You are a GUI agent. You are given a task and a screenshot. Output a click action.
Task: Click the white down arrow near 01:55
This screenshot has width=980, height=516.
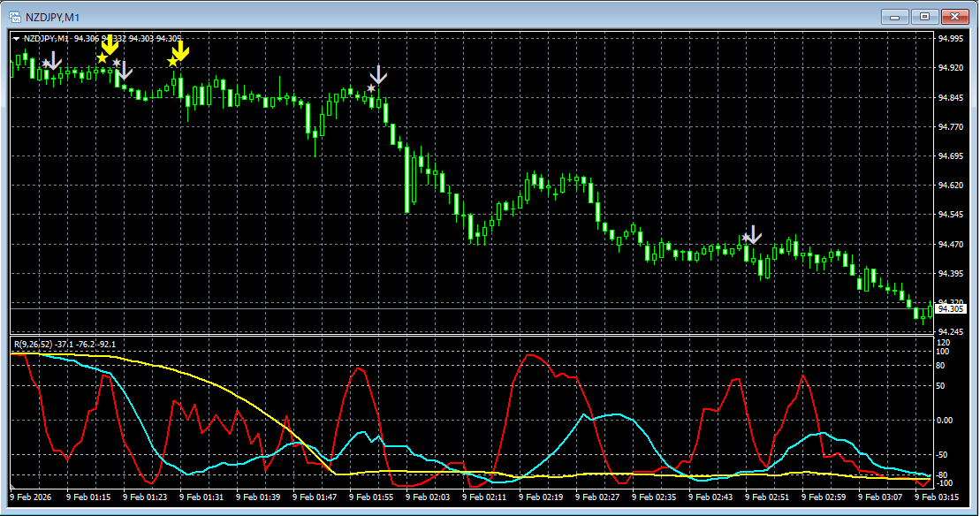point(379,74)
